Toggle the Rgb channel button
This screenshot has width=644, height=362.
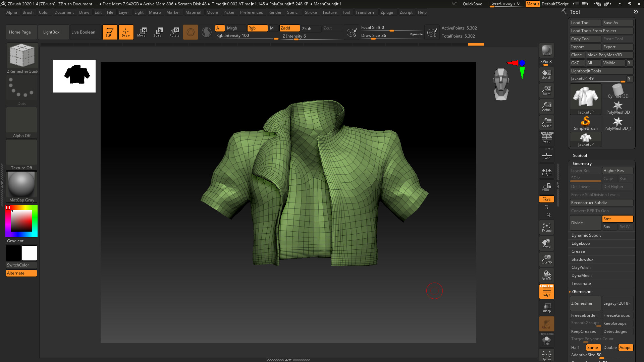coord(257,28)
